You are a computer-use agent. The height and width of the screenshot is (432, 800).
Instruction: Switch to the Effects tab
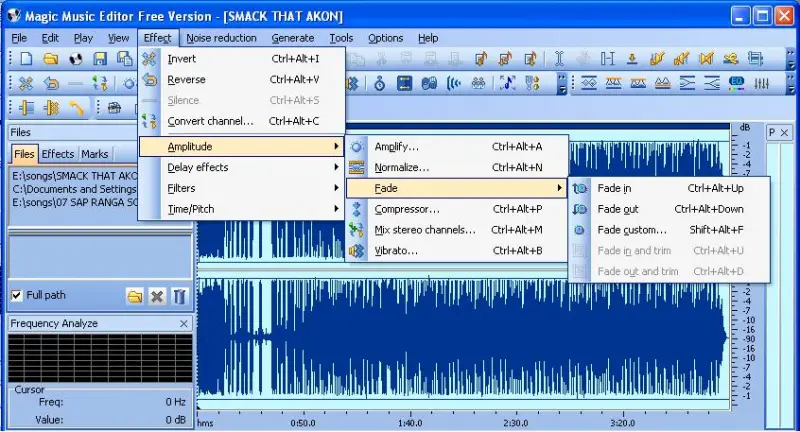[x=58, y=154]
